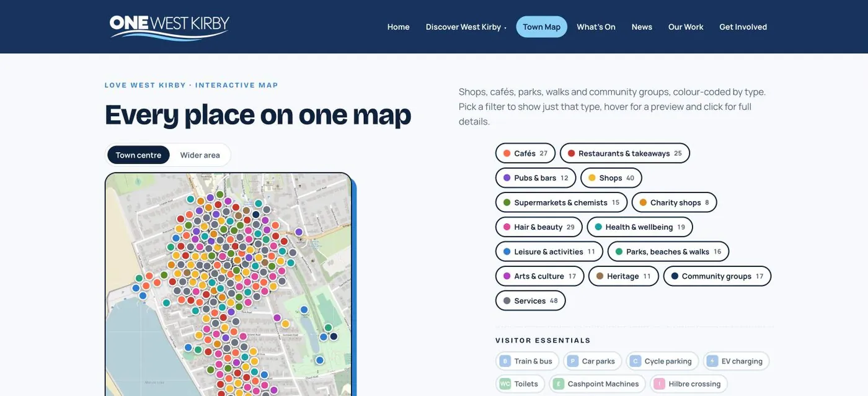Viewport: 868px width, 396px height.
Task: Select the Town Map nav item
Action: 541,27
